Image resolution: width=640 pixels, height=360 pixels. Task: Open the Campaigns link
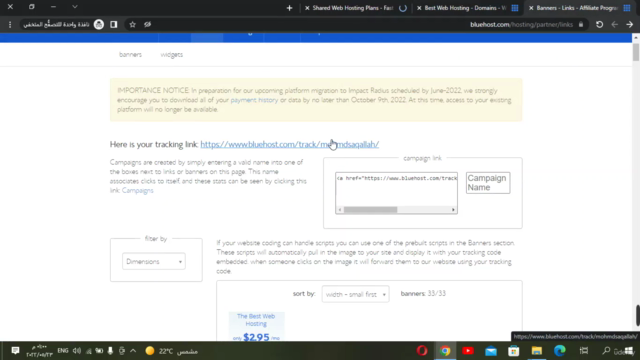[138, 190]
